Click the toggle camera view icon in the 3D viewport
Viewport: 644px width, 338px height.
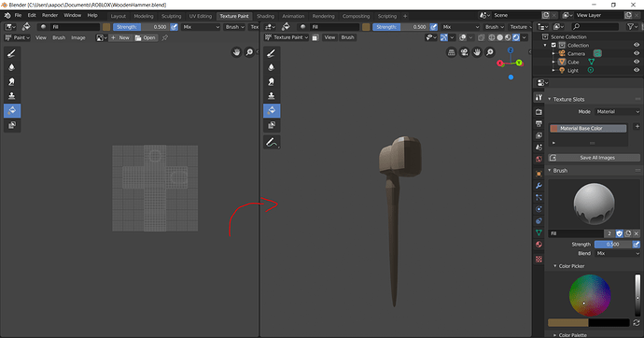[x=464, y=52]
